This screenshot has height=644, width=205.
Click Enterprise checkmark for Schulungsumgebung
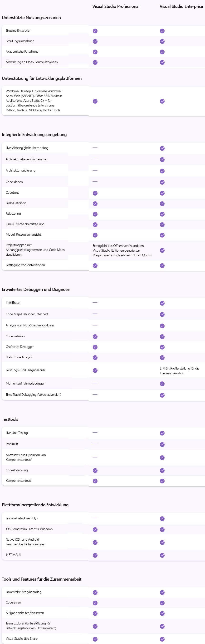pyautogui.click(x=162, y=41)
